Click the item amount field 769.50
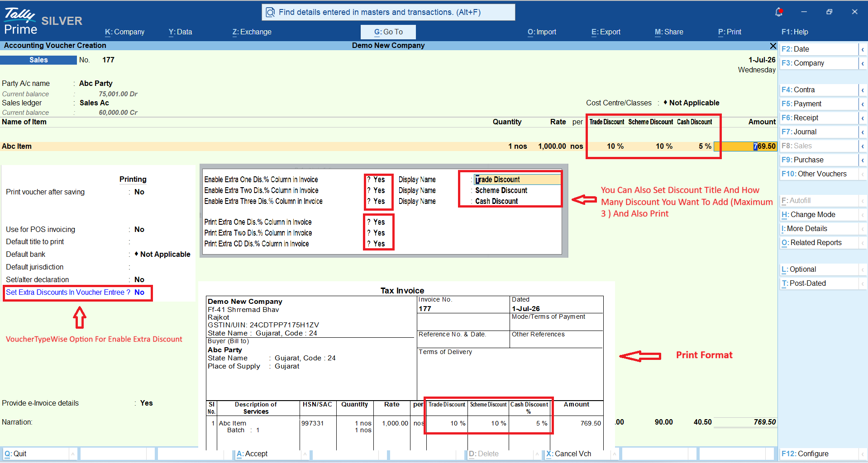This screenshot has width=868, height=463. tap(745, 146)
